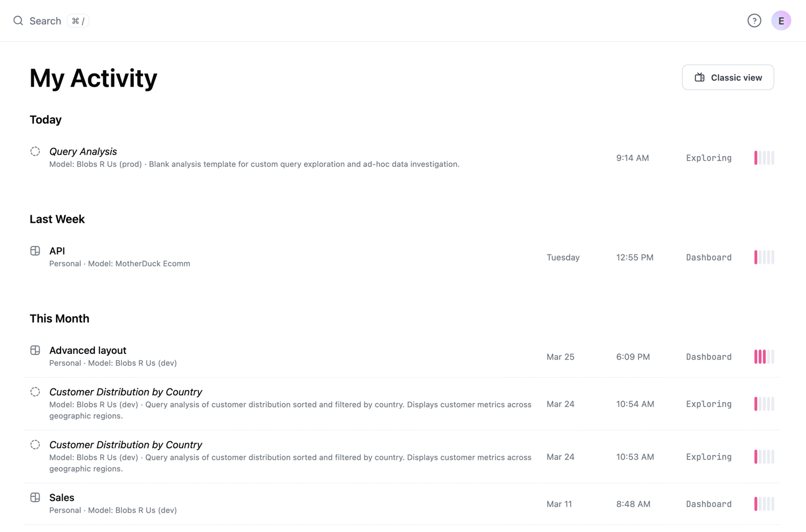The width and height of the screenshot is (806, 532).
Task: Select the Advanced layout dashboard entry
Action: tap(88, 349)
